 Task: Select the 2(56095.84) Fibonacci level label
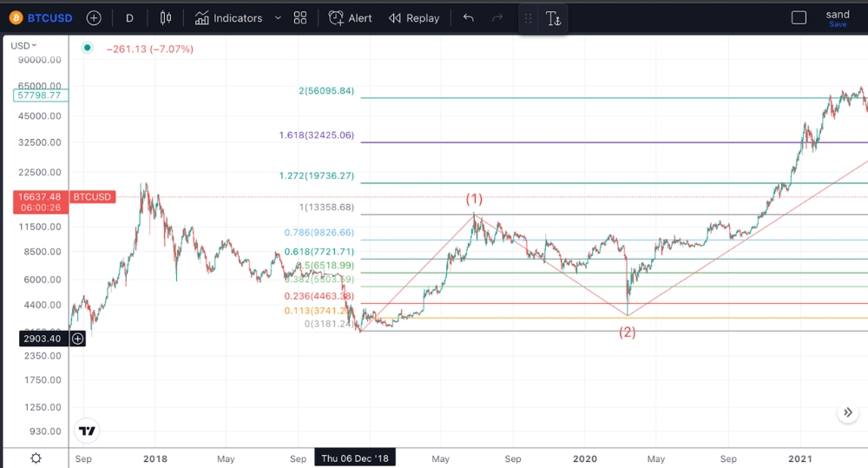[326, 90]
